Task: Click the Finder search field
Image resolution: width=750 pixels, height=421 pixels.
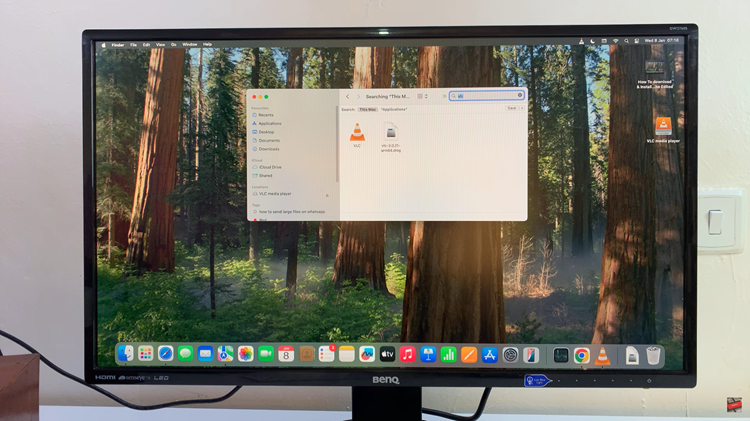Action: point(486,96)
